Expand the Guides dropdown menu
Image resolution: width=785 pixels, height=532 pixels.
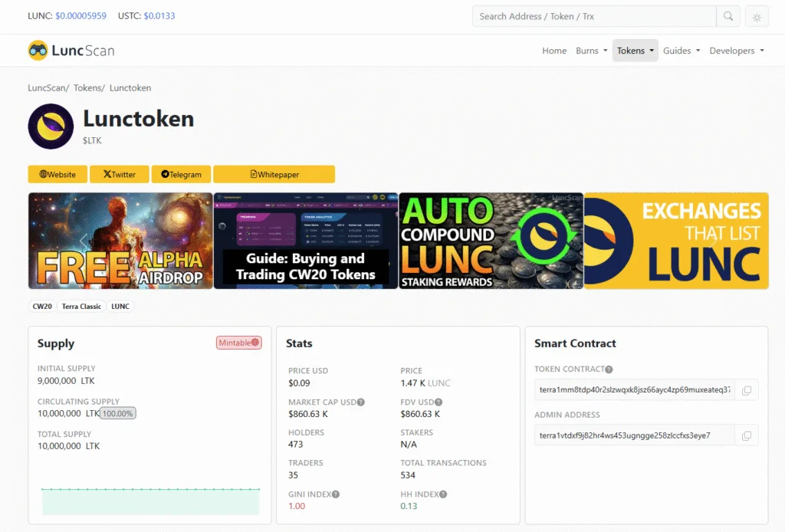(682, 51)
